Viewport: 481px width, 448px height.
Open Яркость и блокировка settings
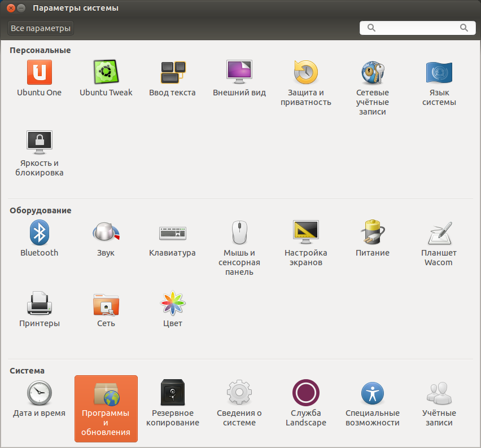click(x=40, y=153)
